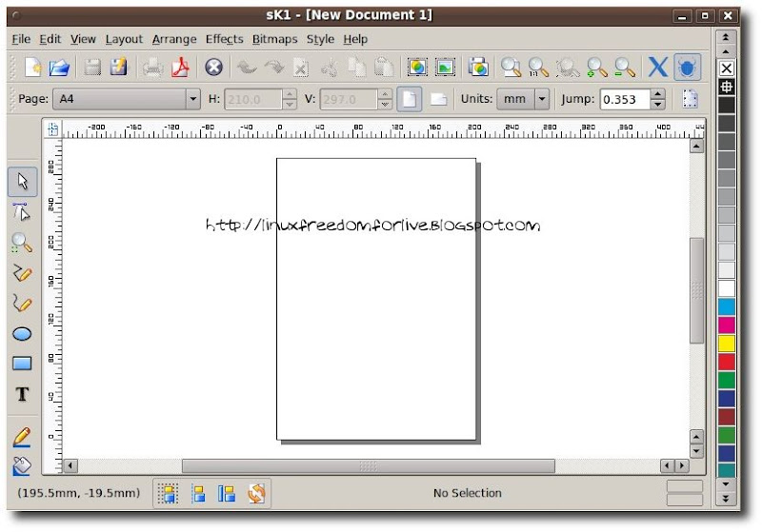Select the Zoom tool in toolbox
This screenshot has width=762, height=532.
pyautogui.click(x=21, y=243)
